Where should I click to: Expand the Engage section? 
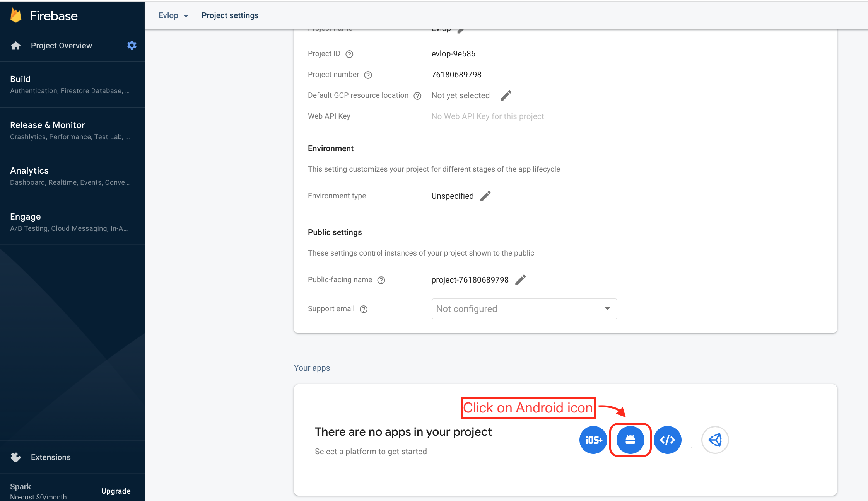click(x=72, y=222)
